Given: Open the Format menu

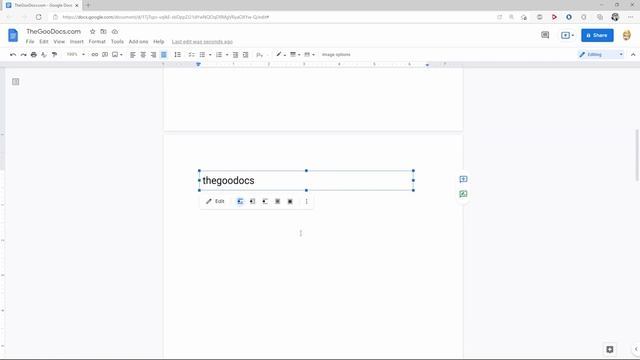Looking at the screenshot, I should point(97,42).
